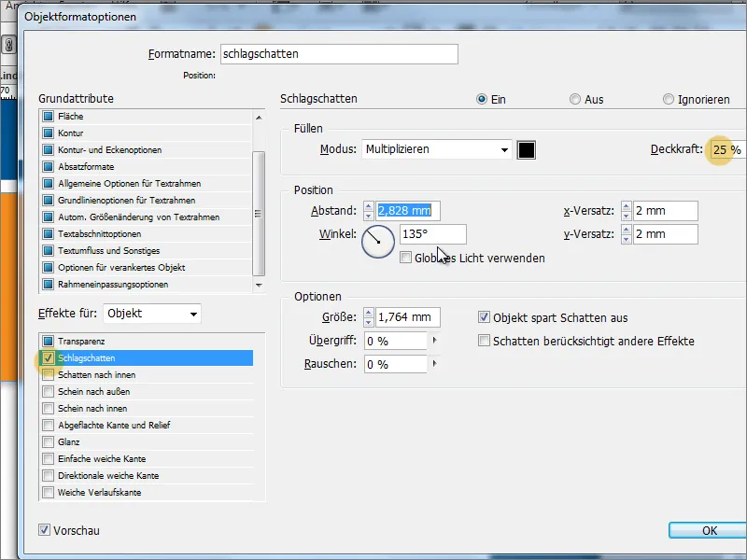The width and height of the screenshot is (747, 560).
Task: Click the Übergriff 0 % field
Action: pyautogui.click(x=395, y=341)
